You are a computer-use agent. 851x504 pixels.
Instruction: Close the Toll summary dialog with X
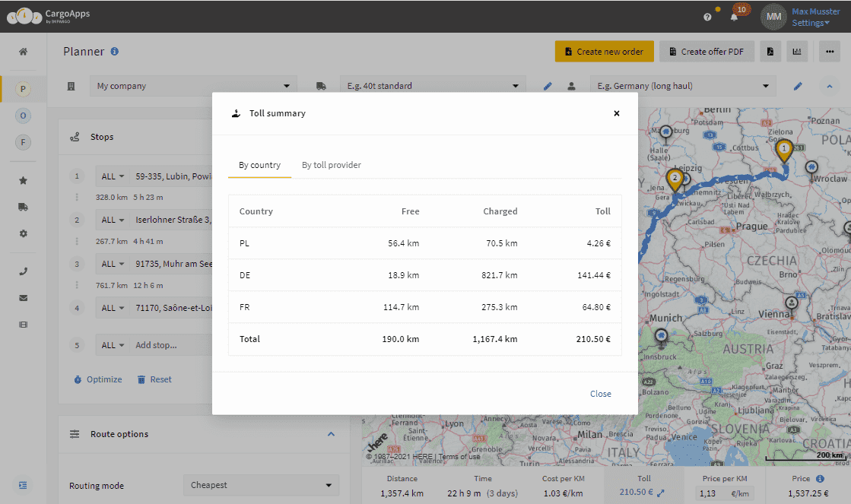[x=616, y=113]
